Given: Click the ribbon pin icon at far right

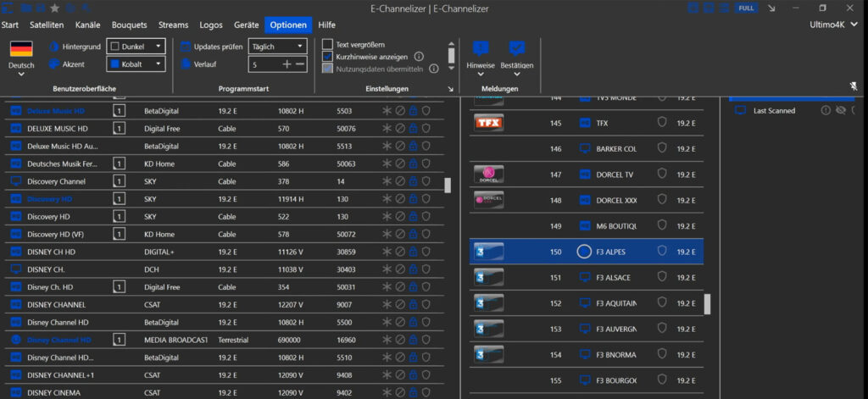Looking at the screenshot, I should (x=854, y=86).
